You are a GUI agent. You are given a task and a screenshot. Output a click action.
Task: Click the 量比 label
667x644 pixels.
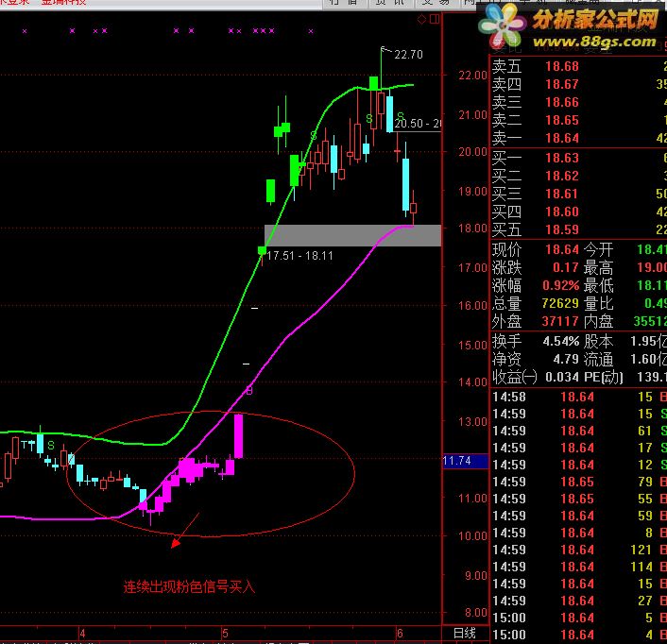[x=598, y=303]
